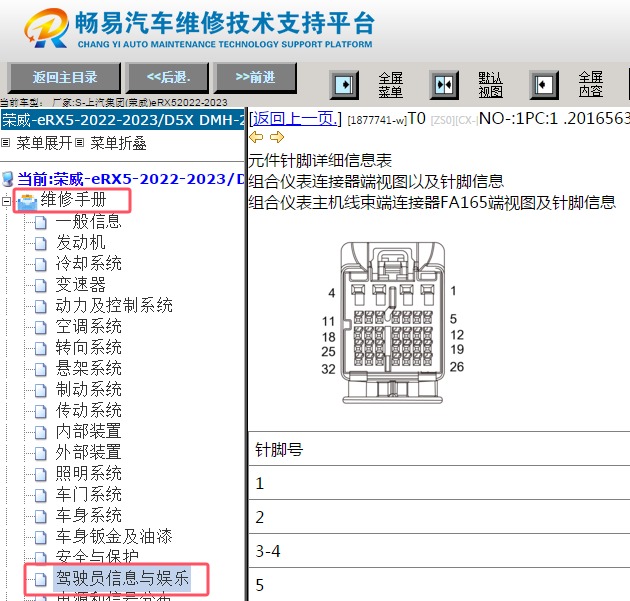The height and width of the screenshot is (601, 630).
Task: Open 照明系统 in the tree
Action: pos(88,474)
